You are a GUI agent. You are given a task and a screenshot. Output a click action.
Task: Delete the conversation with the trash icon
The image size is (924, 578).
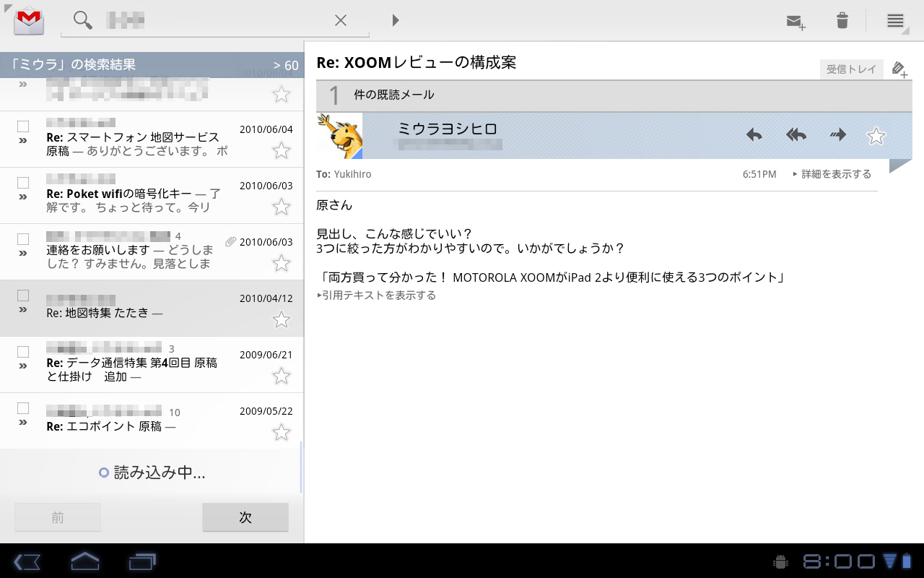point(842,20)
